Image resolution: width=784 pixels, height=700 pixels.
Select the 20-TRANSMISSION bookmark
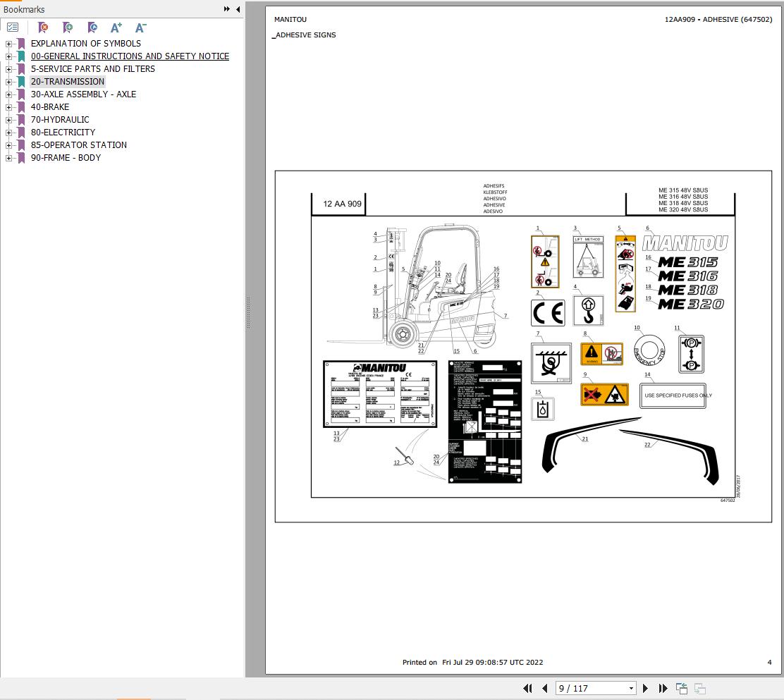[68, 82]
